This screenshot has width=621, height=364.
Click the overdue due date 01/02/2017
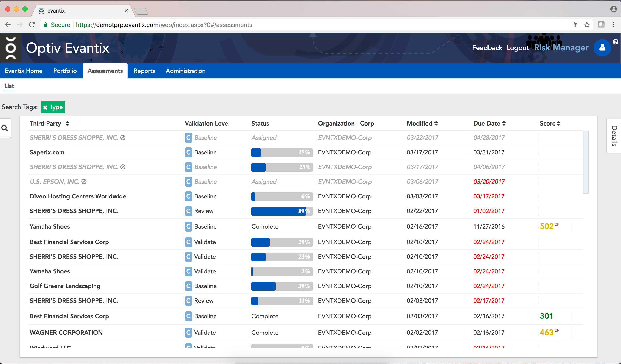(489, 211)
